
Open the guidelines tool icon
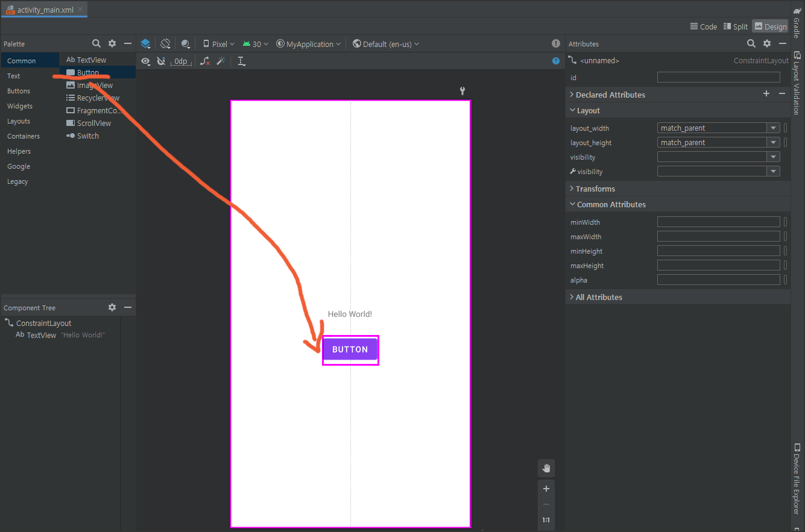241,61
